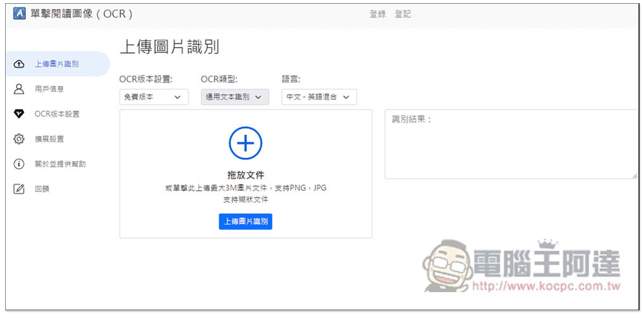
Task: Click the diamond OCR version icon
Action: tap(19, 114)
